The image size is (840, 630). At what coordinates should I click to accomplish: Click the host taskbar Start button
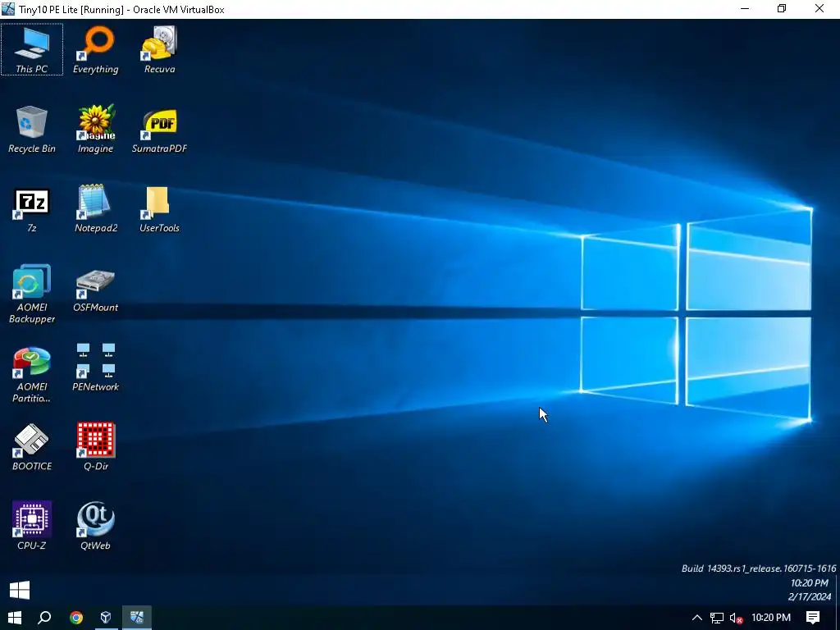pyautogui.click(x=15, y=618)
